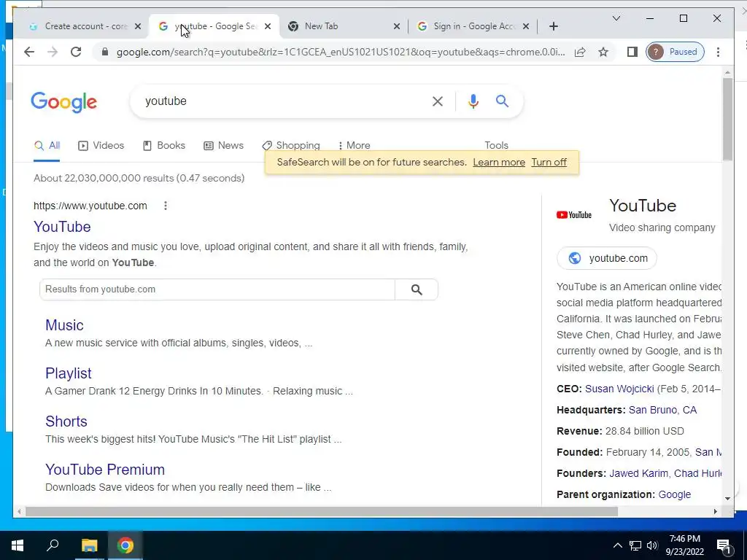Select the All search filter
The image size is (747, 560).
(47, 145)
